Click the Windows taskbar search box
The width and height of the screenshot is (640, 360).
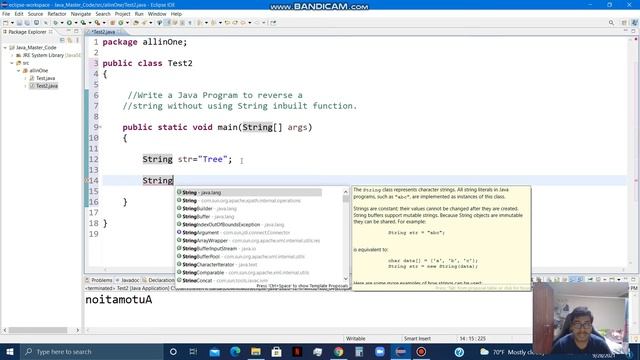pos(91,351)
